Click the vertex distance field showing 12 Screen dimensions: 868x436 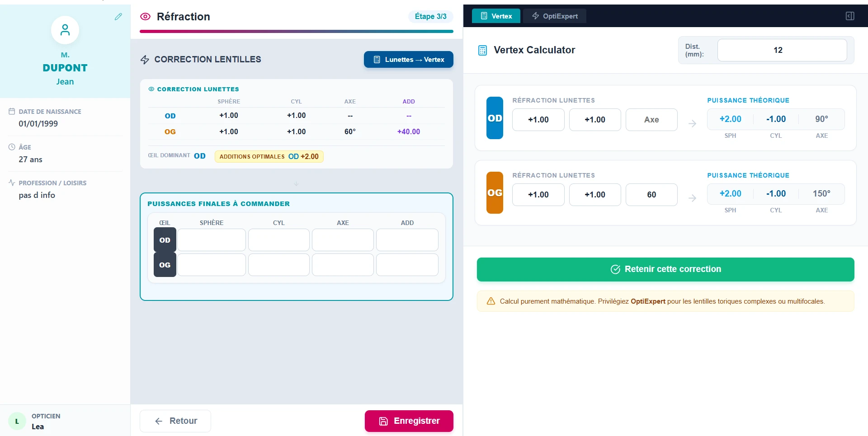click(782, 50)
